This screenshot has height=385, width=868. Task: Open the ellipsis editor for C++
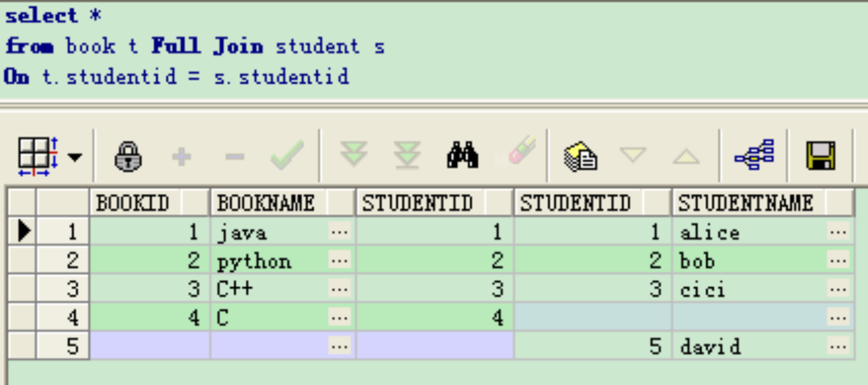(340, 289)
